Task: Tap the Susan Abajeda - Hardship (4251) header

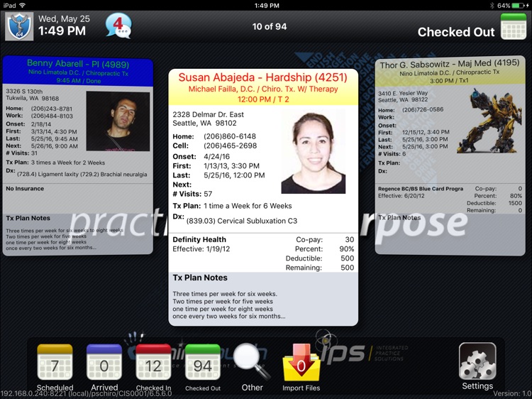Action: pyautogui.click(x=263, y=77)
